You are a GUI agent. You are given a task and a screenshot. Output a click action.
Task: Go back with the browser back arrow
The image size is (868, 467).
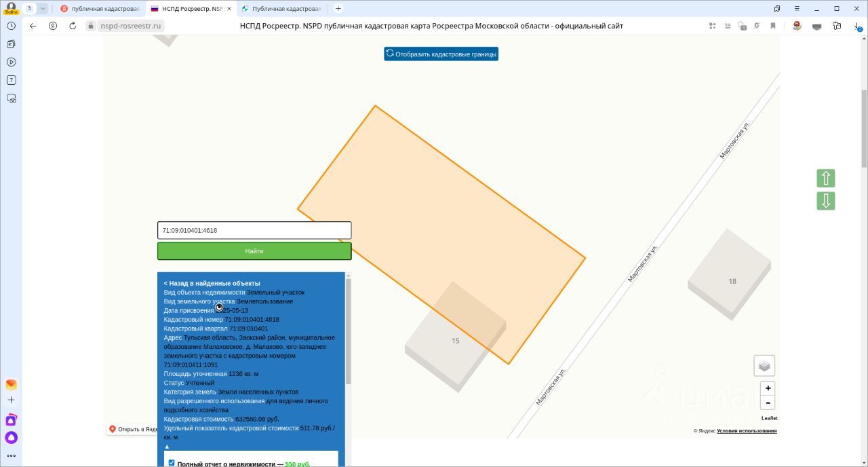click(x=33, y=26)
